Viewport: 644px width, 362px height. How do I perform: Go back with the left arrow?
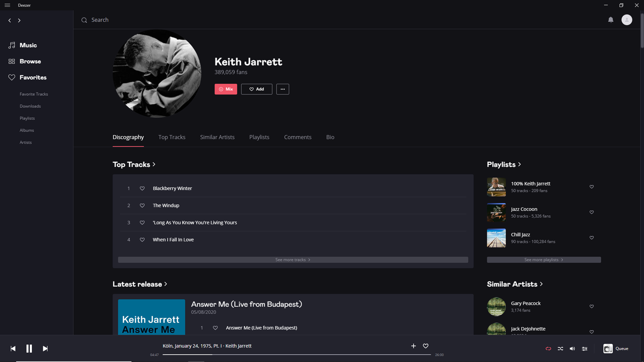[x=10, y=20]
